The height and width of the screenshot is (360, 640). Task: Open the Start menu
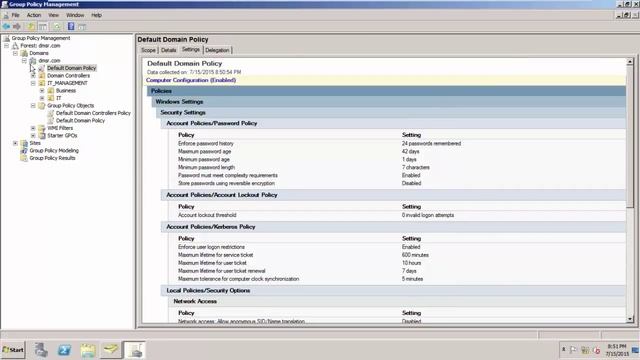[13, 350]
